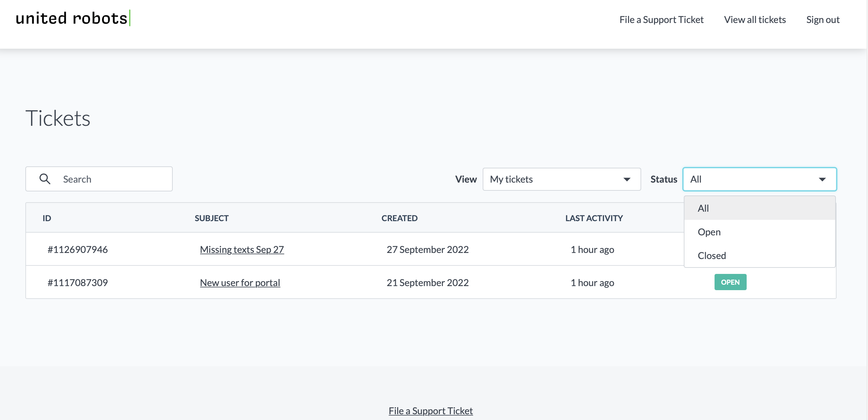Click the search magnifier icon
Screen dimensions: 868x420
click(45, 179)
